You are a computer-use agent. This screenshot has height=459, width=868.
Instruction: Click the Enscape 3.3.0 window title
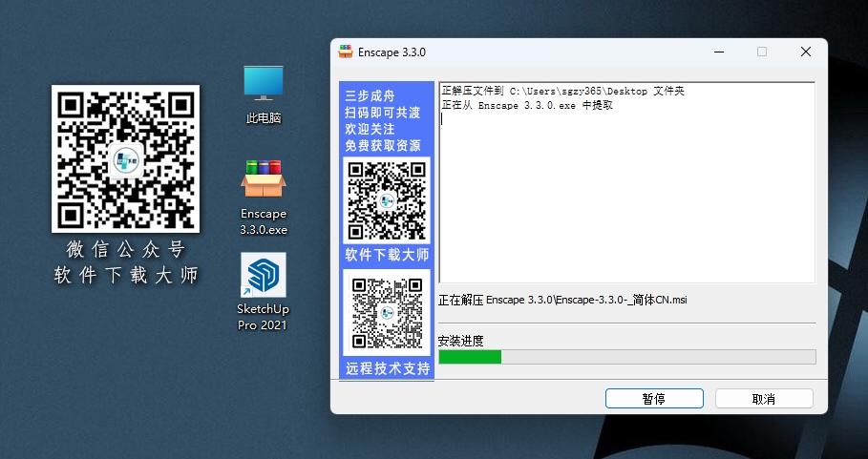392,52
